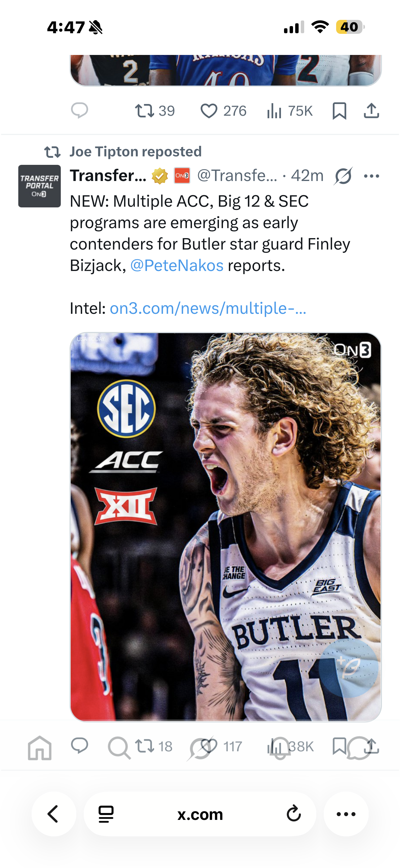Screen dimensions: 400x868
Task: Reload the x.com page
Action: coord(293,814)
